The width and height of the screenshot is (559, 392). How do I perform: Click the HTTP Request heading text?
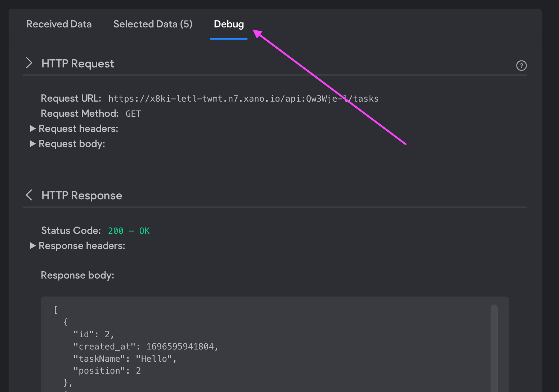pos(78,64)
